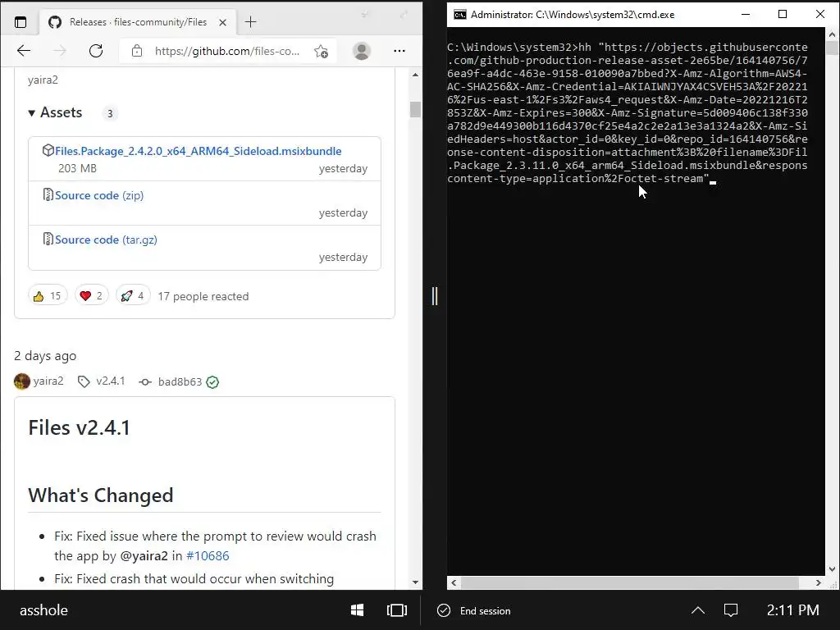Click the browser page scrollbar down arrow

point(415,582)
